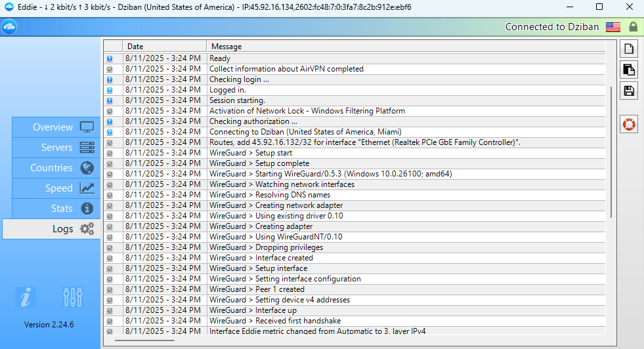Click the globe icon next to Countries
The image size is (644, 349).
click(x=87, y=168)
